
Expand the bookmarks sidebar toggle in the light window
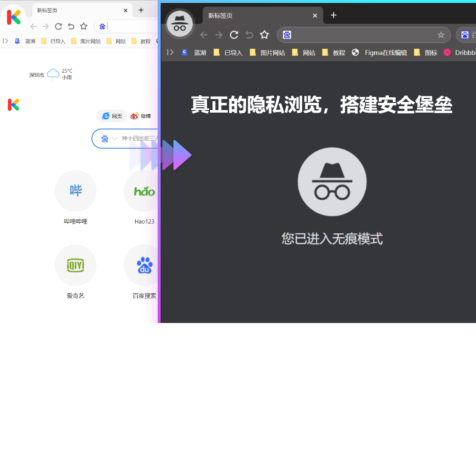5,41
